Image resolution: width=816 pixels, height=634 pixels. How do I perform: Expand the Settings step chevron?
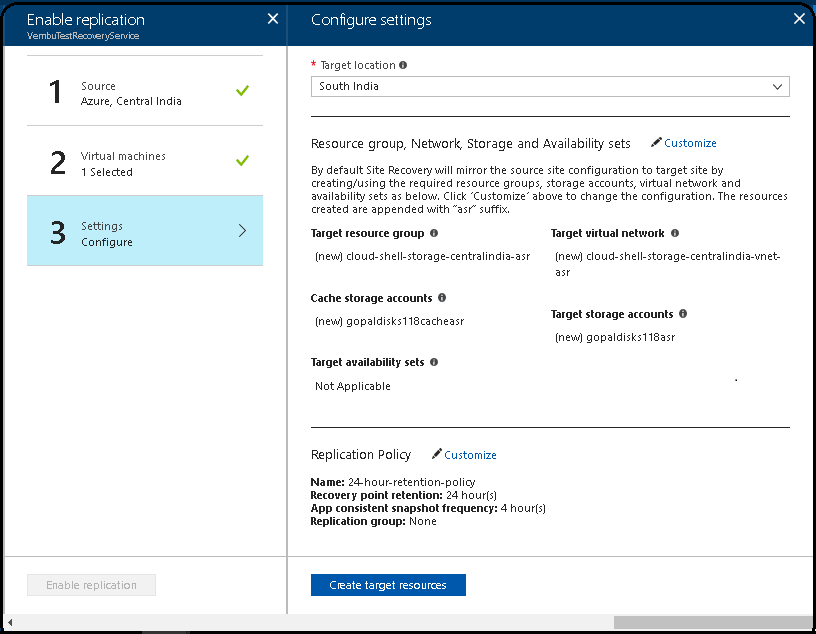point(243,231)
